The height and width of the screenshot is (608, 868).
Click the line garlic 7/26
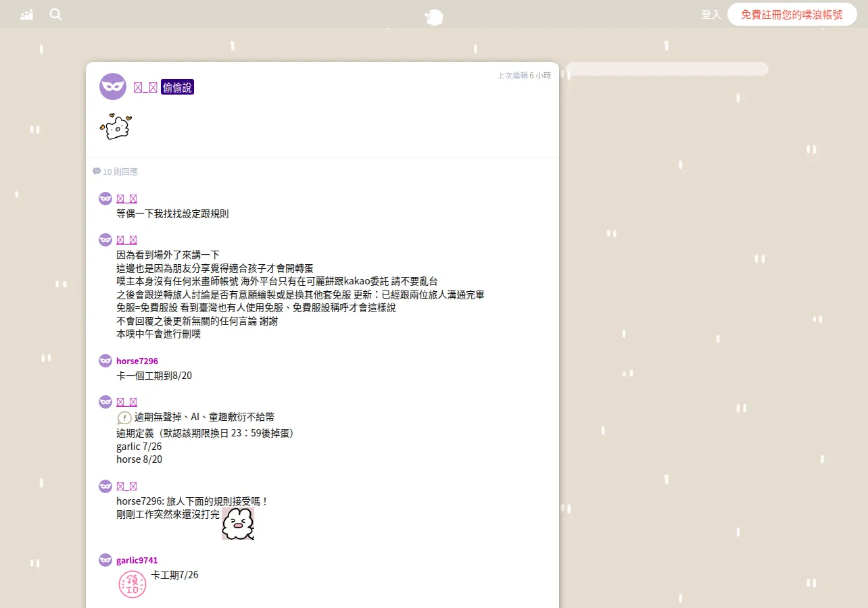[139, 447]
